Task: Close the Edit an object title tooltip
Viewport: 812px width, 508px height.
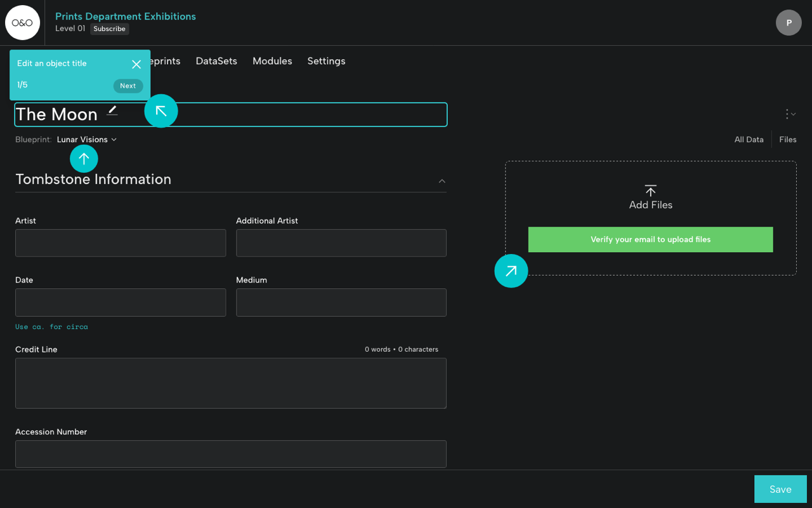Action: (x=136, y=64)
